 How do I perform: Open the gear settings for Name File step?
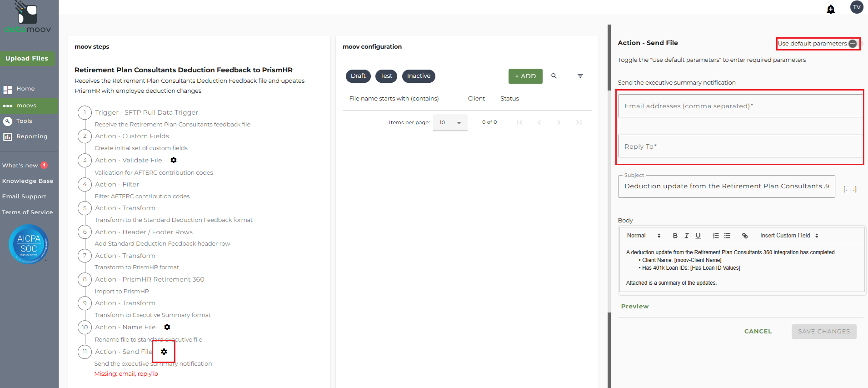[167, 327]
